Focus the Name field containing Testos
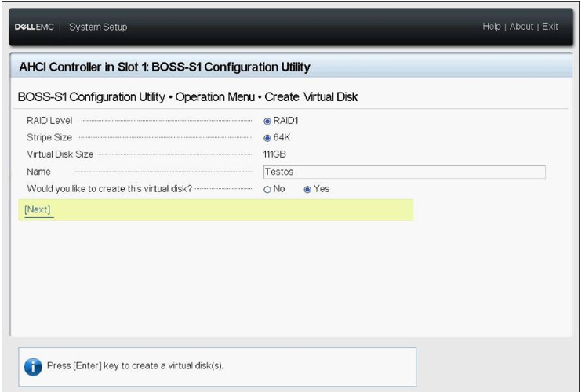 pyautogui.click(x=404, y=172)
